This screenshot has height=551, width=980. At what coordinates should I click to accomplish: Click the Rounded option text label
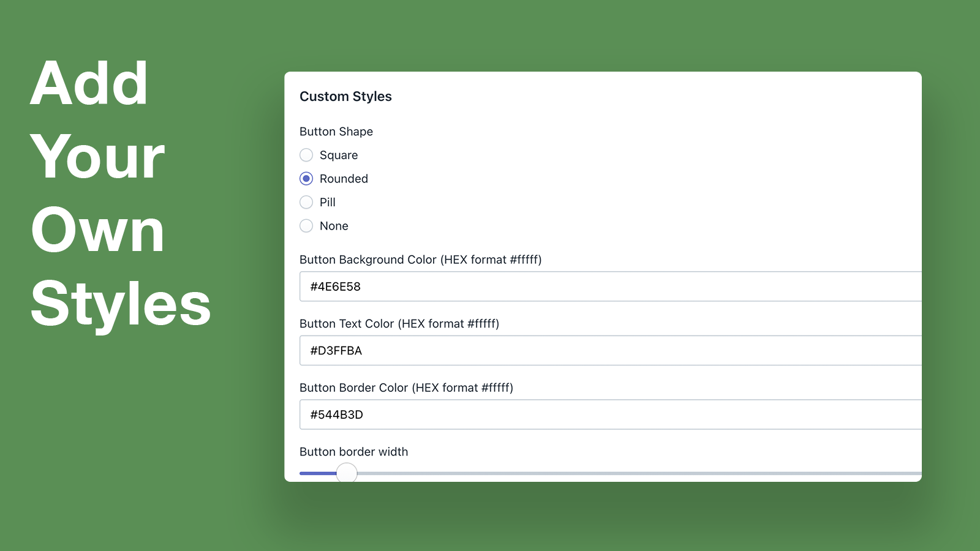344,178
